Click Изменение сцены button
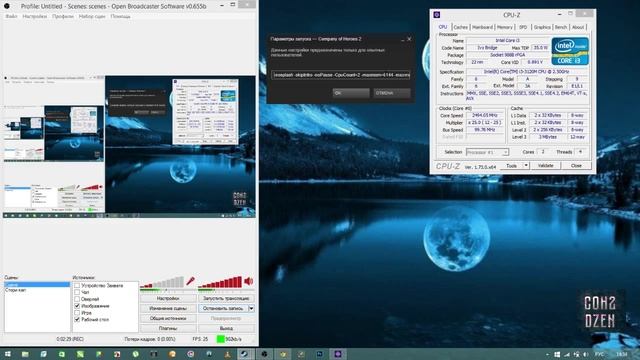This screenshot has width=640, height=360. point(168,309)
